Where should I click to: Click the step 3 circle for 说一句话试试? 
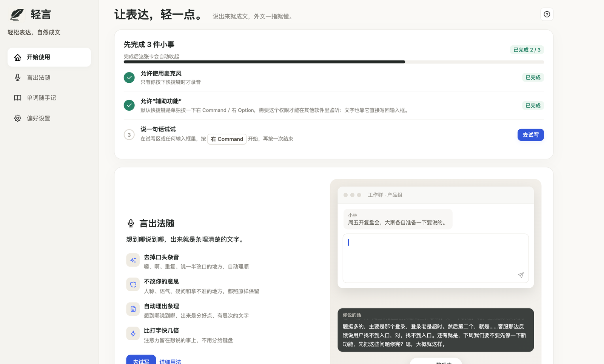click(x=129, y=135)
